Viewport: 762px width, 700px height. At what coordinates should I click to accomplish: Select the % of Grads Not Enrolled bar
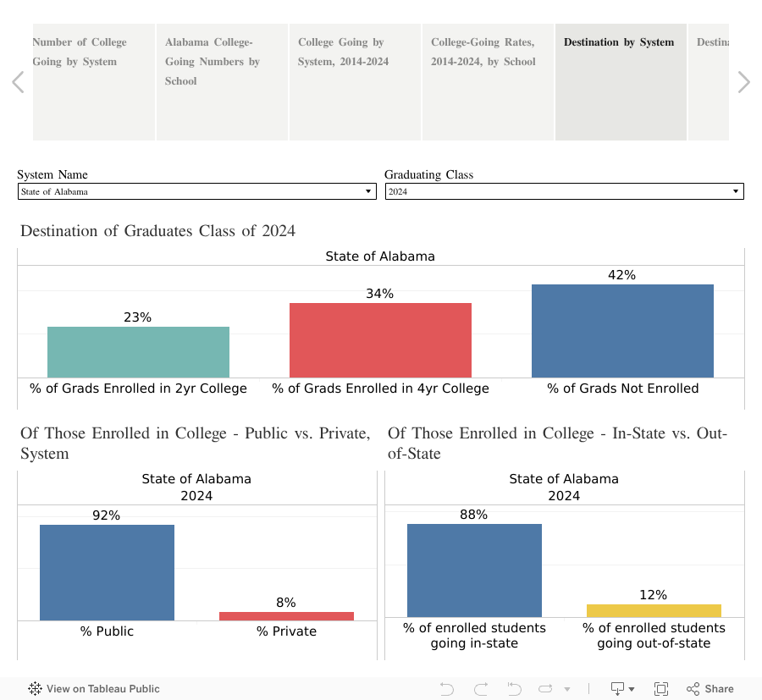tap(622, 330)
